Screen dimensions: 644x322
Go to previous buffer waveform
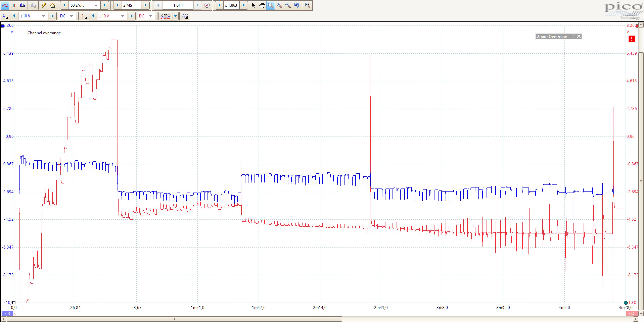(158, 5)
